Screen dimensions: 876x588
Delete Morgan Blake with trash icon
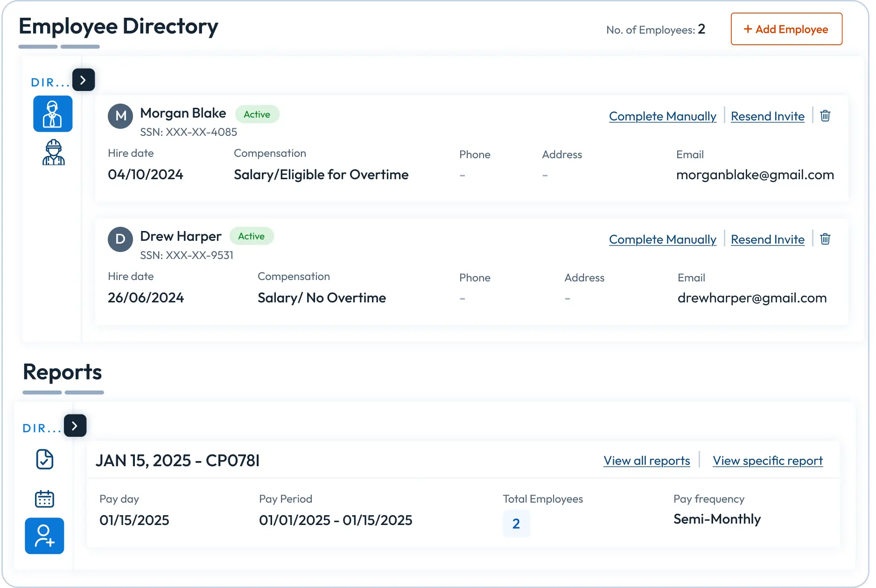click(x=825, y=116)
